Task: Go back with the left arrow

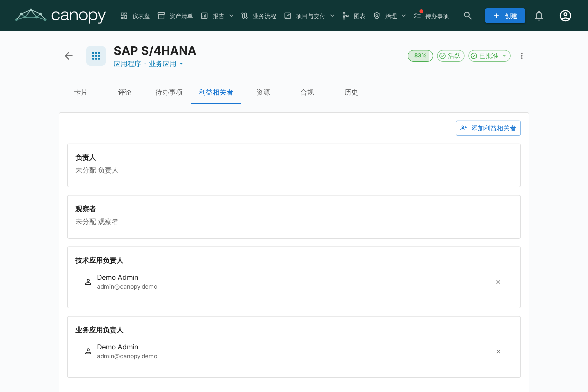Action: point(69,56)
